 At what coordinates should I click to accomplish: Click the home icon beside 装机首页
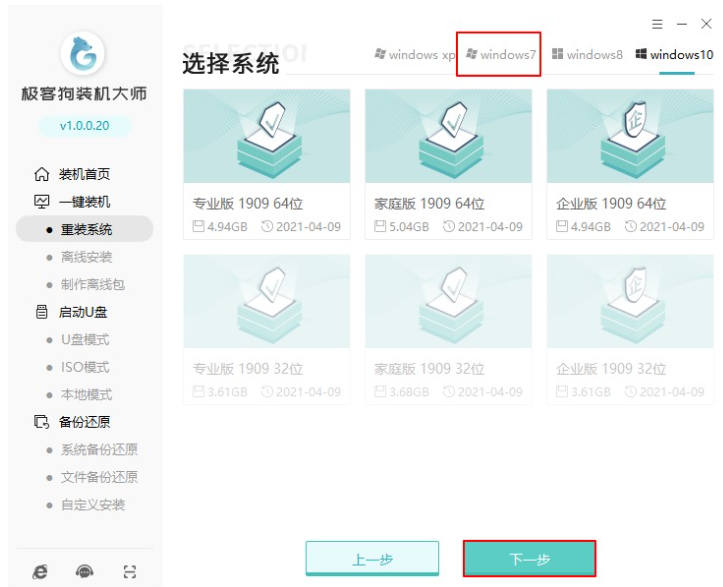click(x=41, y=174)
